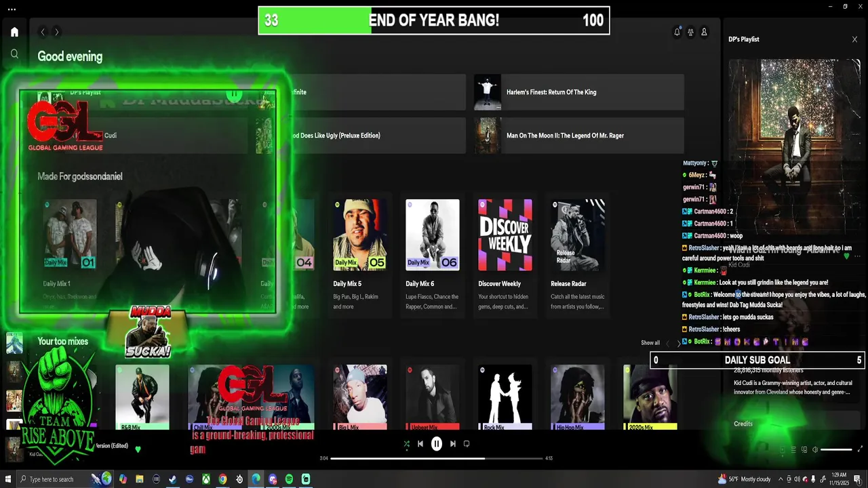Seek on the song progress bar
The height and width of the screenshot is (488, 868).
[x=437, y=458]
